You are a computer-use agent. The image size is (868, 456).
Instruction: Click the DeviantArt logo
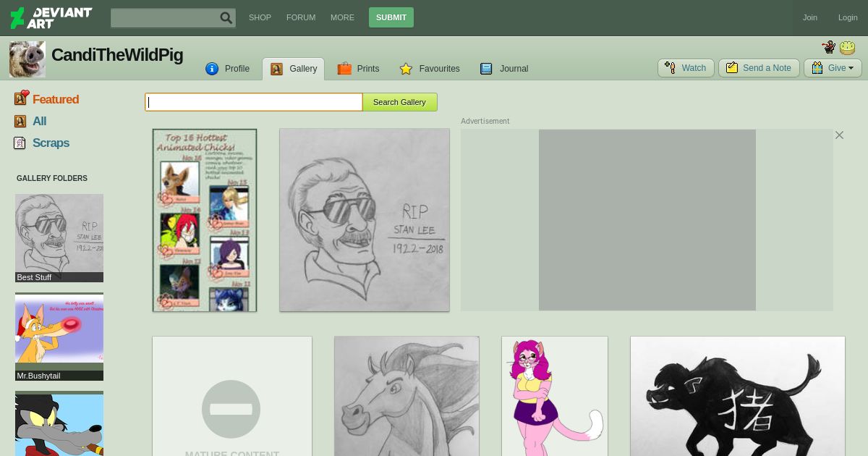(x=51, y=17)
